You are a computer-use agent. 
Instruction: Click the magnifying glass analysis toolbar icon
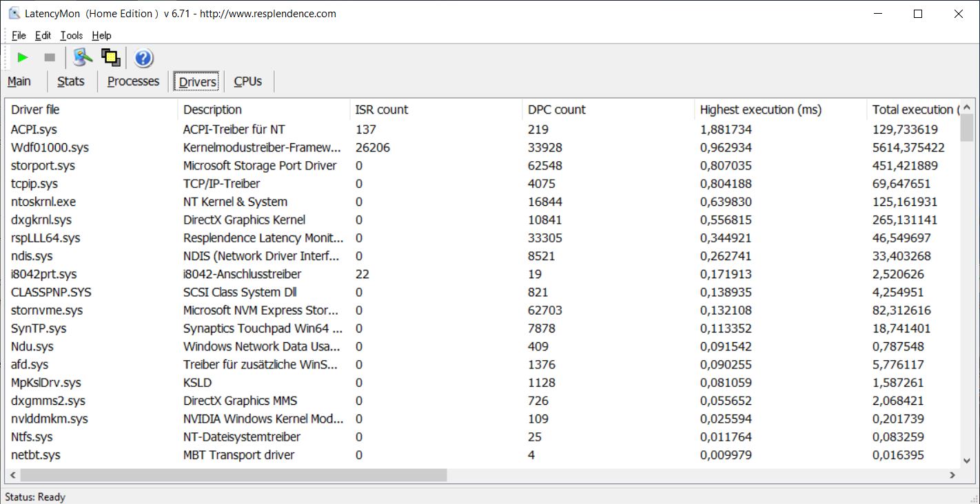pos(83,58)
